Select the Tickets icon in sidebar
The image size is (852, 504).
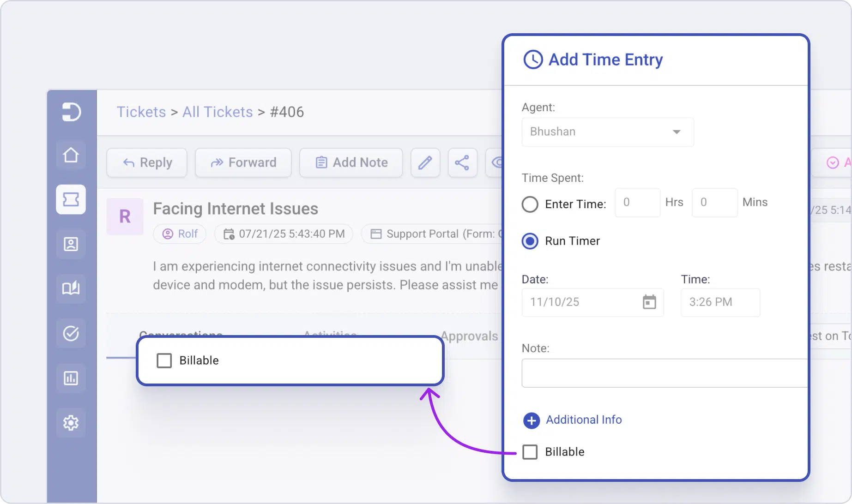(71, 199)
